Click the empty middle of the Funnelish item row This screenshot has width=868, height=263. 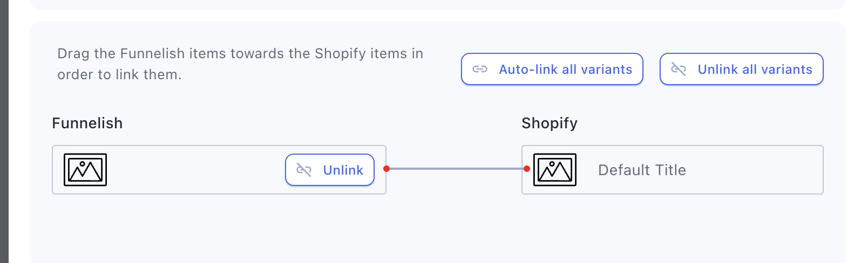pos(194,170)
